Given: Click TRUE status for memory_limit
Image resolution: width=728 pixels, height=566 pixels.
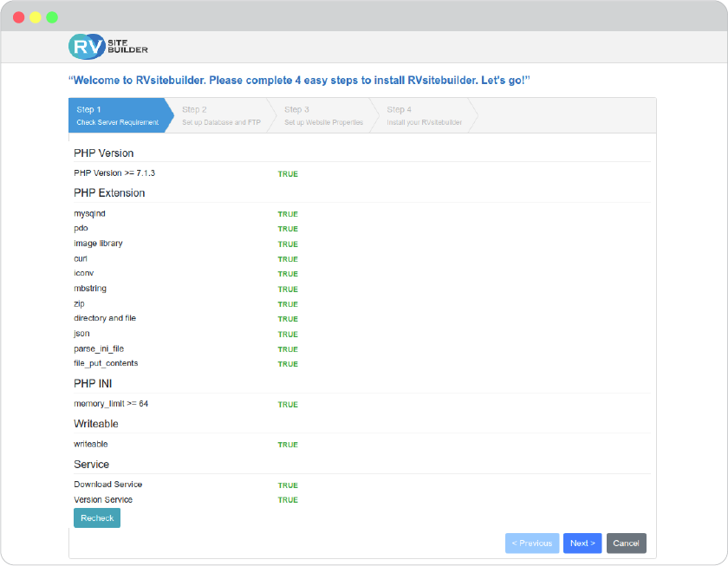Looking at the screenshot, I should [288, 405].
